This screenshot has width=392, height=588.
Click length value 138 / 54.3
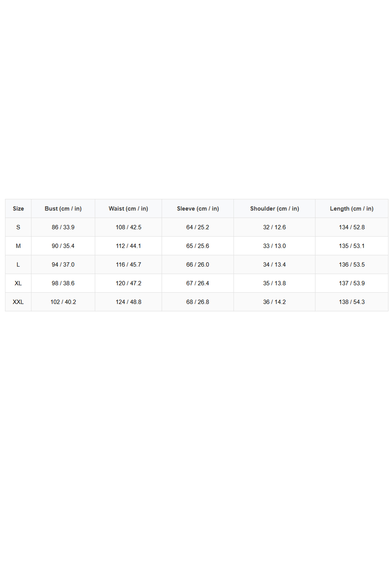click(x=352, y=302)
